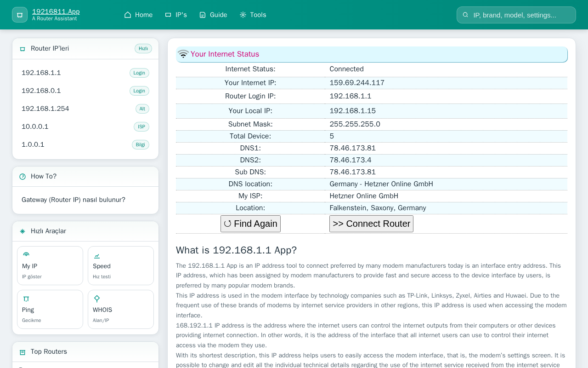Viewport: 588px width, 368px height.
Task: Open the Tools navigation menu
Action: click(253, 15)
